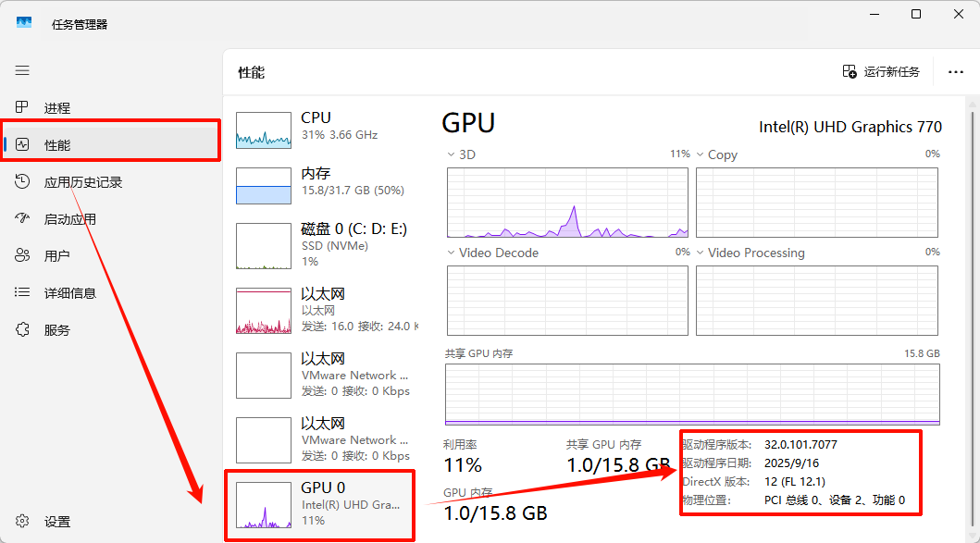The image size is (980, 543).
Task: Open the 进程 (Processes) page
Action: point(56,108)
